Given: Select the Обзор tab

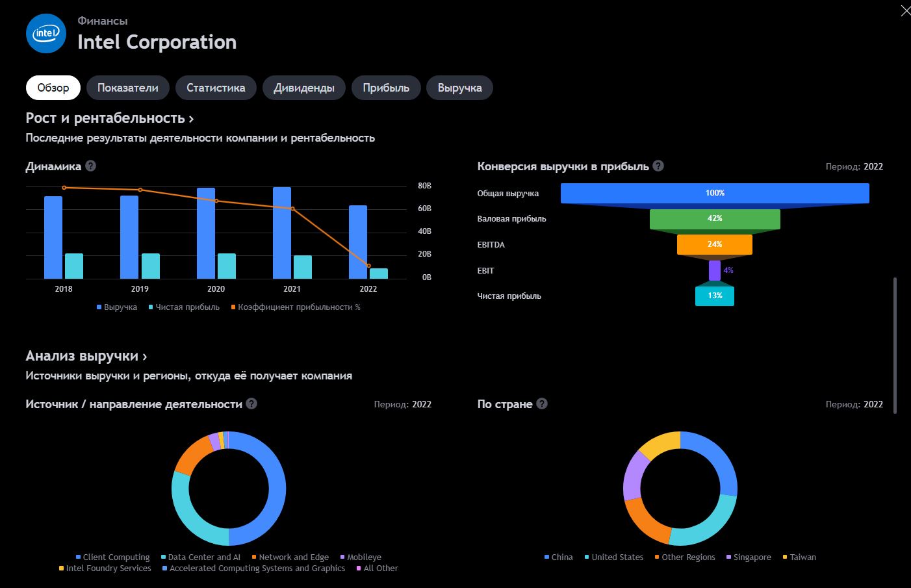Looking at the screenshot, I should 53,88.
